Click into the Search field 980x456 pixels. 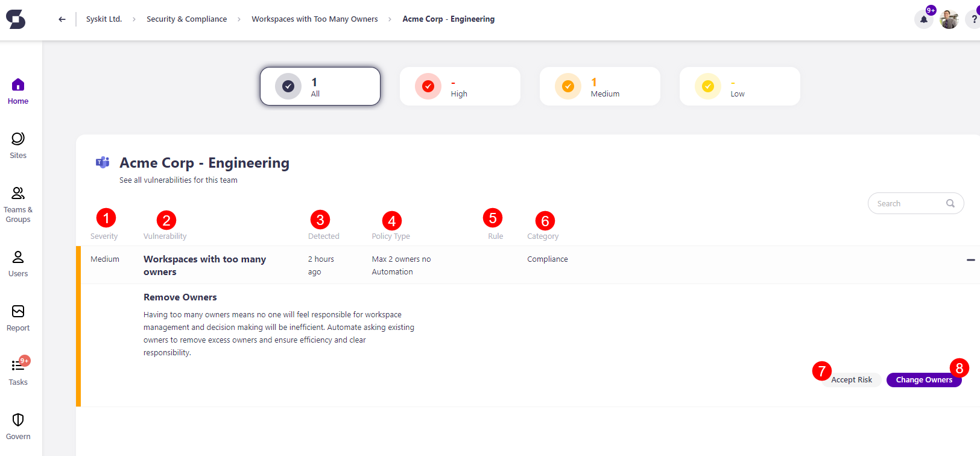click(x=908, y=203)
